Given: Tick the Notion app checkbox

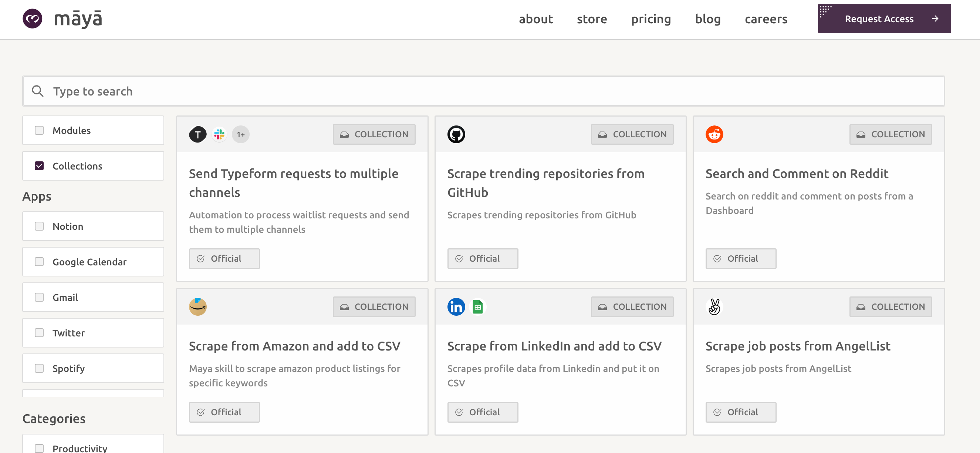Looking at the screenshot, I should tap(39, 226).
